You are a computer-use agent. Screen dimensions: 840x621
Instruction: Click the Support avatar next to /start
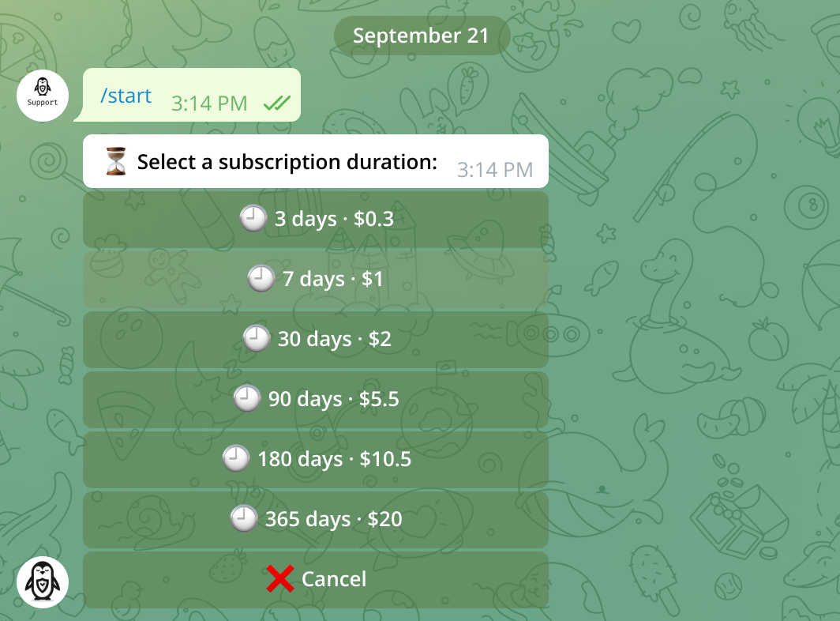point(43,96)
